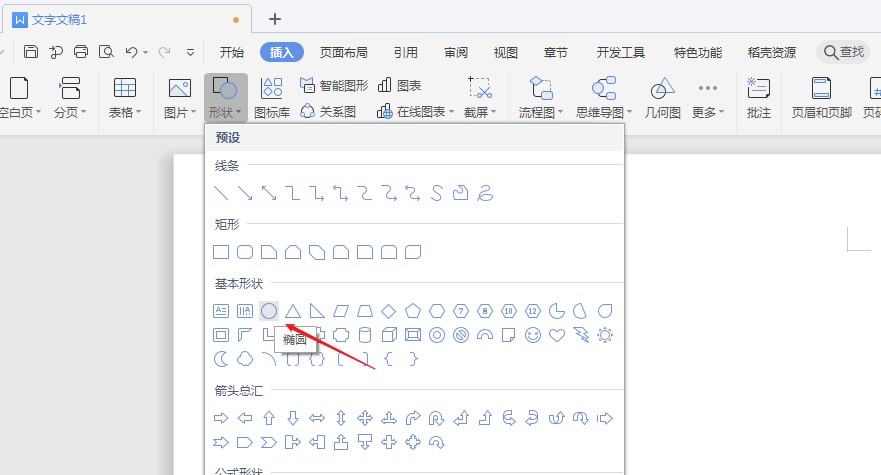The image size is (881, 475).
Task: Expand the 在线图表 online chart dropdown
Action: tap(416, 112)
